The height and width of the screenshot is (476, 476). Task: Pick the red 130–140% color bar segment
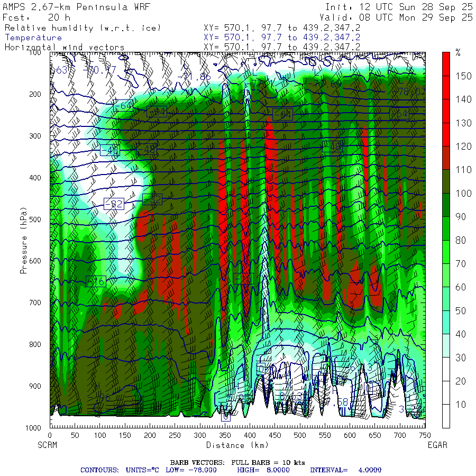[x=446, y=111]
